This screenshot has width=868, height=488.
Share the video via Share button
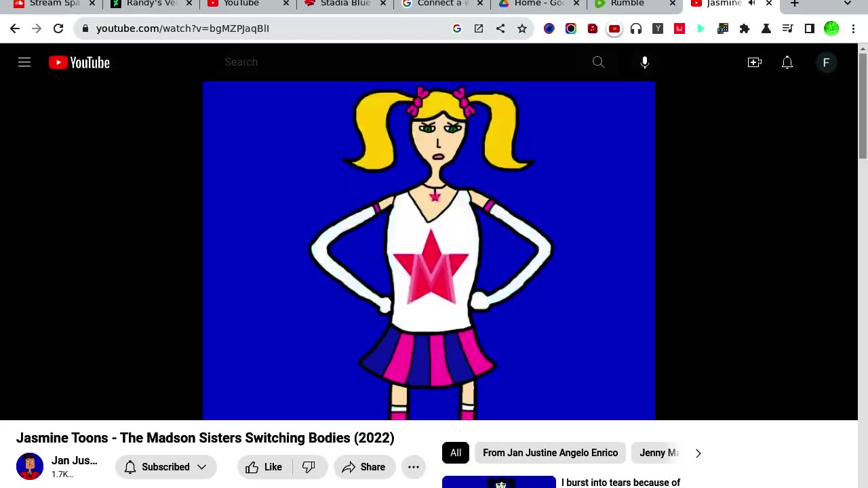coord(364,467)
